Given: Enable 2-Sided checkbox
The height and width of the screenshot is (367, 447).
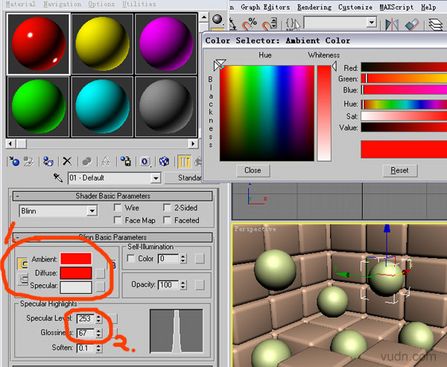Looking at the screenshot, I should [x=167, y=208].
